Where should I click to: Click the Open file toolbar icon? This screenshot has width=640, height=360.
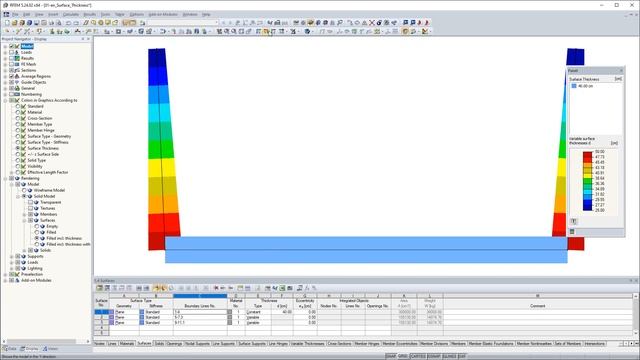coord(14,23)
